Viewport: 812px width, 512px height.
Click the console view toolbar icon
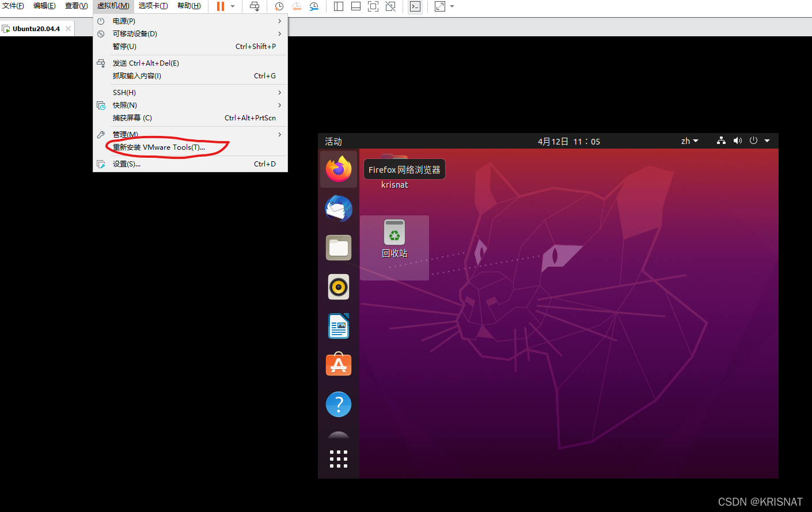(x=415, y=6)
